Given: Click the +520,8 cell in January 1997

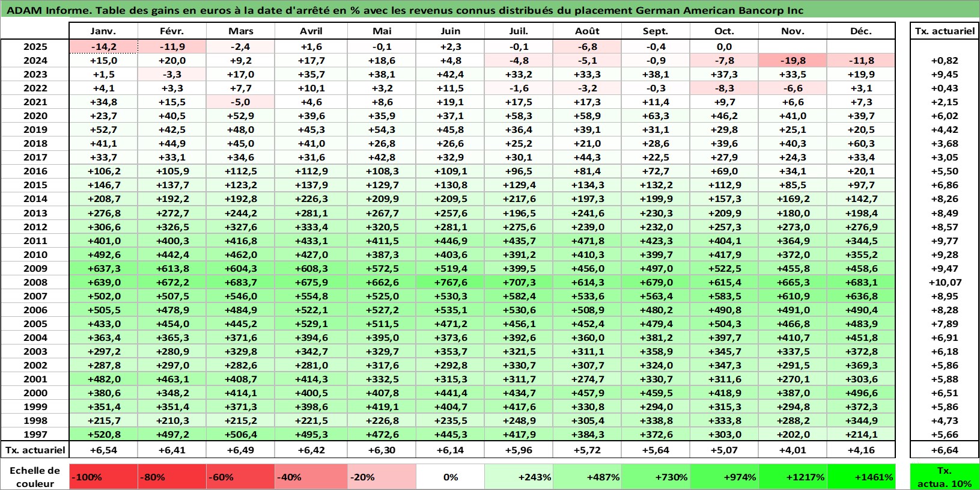Looking at the screenshot, I should [x=103, y=434].
